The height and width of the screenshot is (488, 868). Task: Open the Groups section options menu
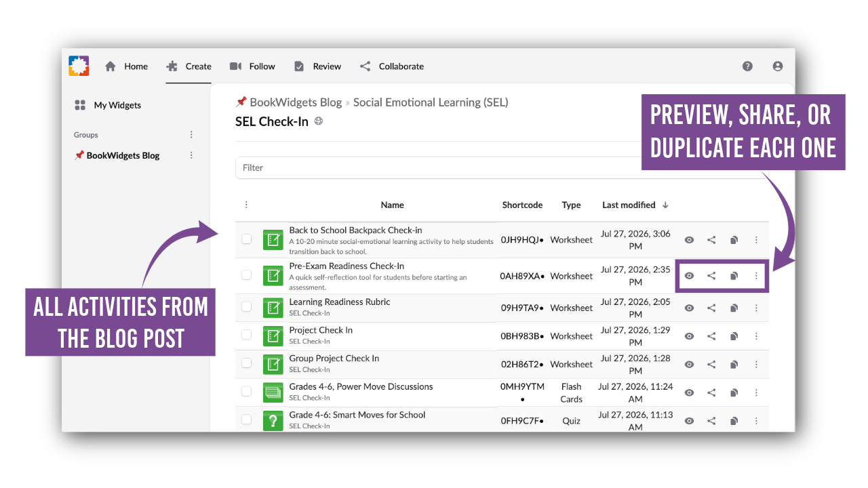tap(191, 135)
